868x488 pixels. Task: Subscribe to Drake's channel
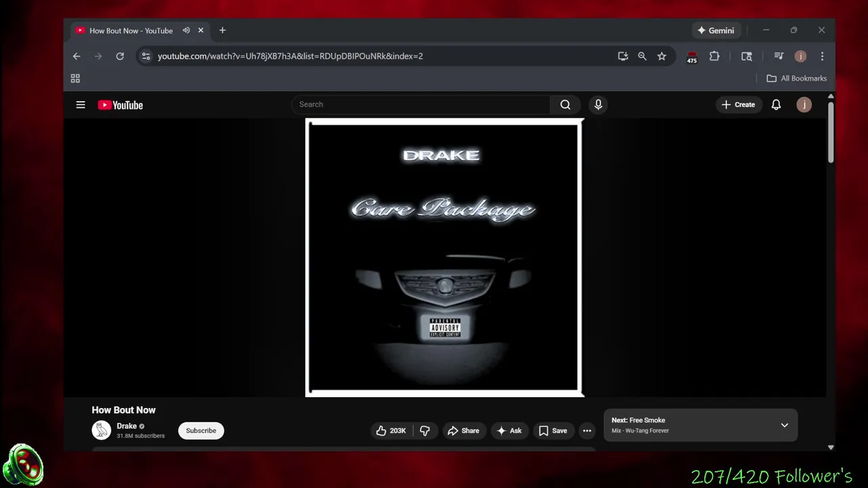tap(201, 430)
